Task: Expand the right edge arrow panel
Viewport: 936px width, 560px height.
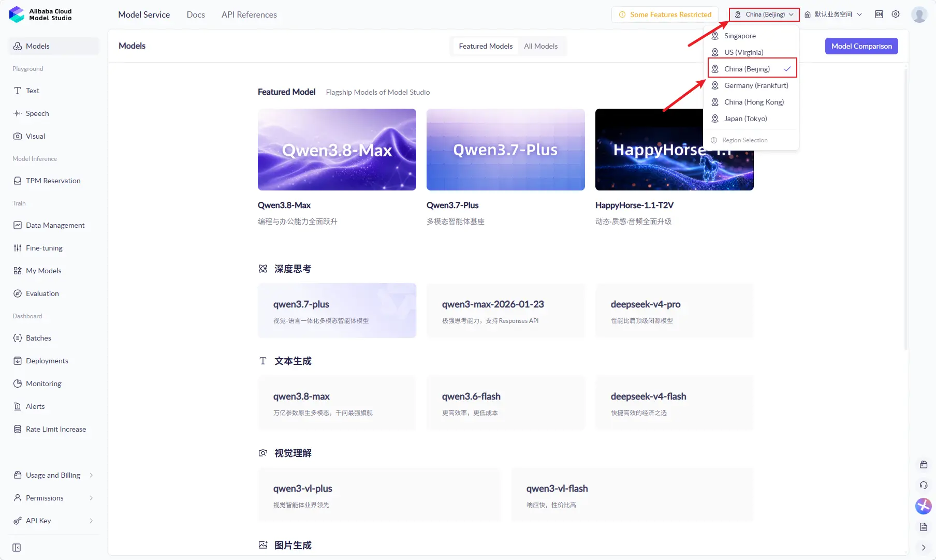Action: (924, 548)
